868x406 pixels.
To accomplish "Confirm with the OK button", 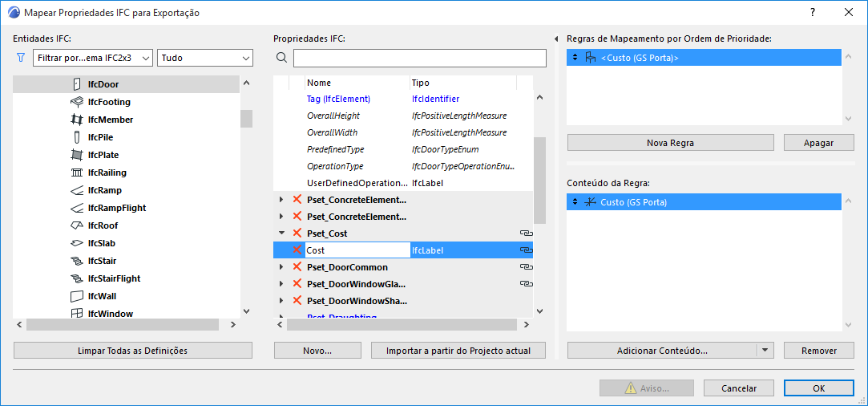I will pyautogui.click(x=819, y=388).
